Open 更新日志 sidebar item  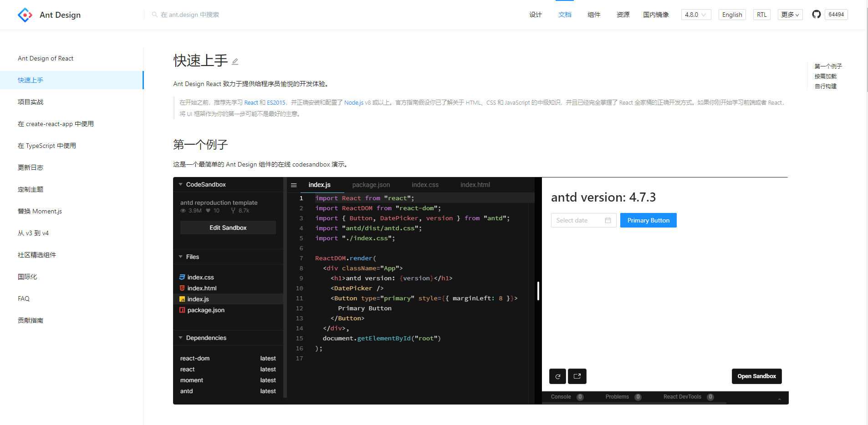72,167
